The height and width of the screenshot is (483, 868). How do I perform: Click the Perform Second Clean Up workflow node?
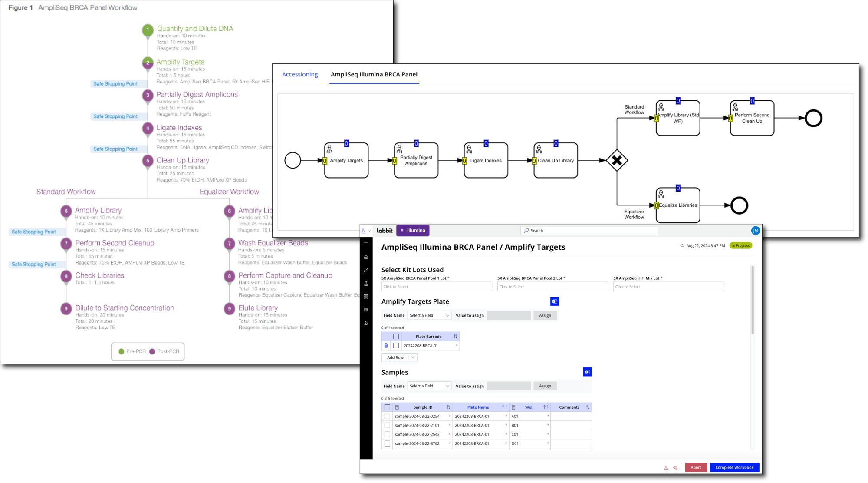point(752,118)
